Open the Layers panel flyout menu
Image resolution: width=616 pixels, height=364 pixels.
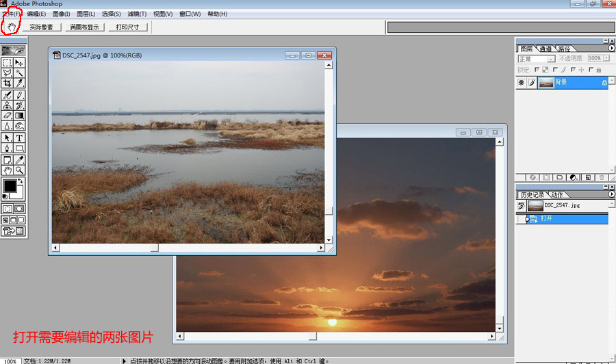click(x=611, y=49)
